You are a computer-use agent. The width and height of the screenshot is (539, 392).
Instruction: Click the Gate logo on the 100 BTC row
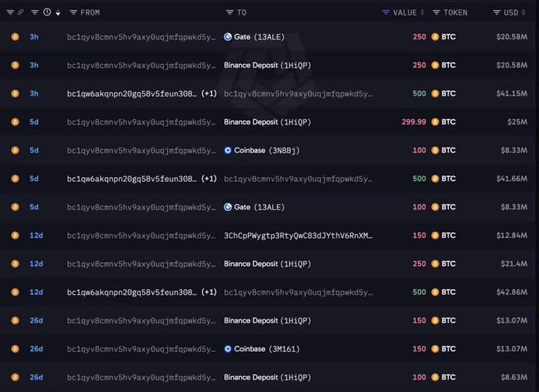pos(228,207)
